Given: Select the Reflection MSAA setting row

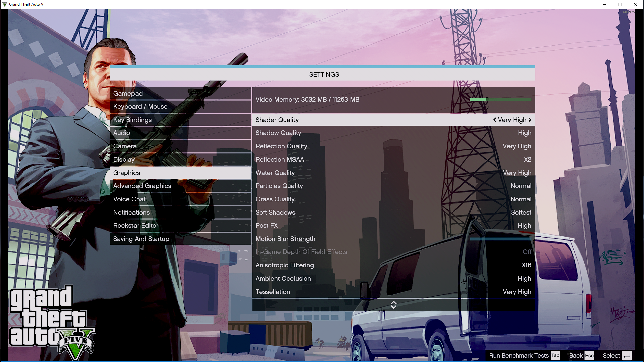Looking at the screenshot, I should 393,160.
